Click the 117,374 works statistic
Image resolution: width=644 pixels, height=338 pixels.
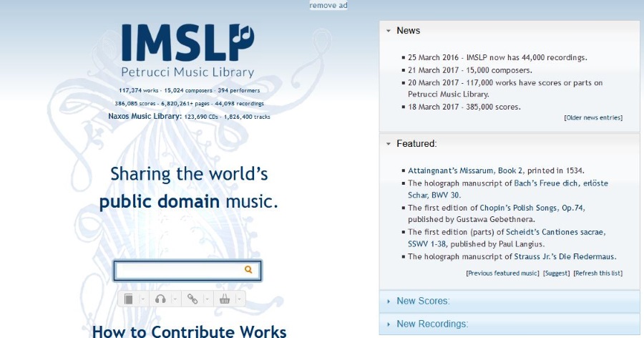(138, 90)
